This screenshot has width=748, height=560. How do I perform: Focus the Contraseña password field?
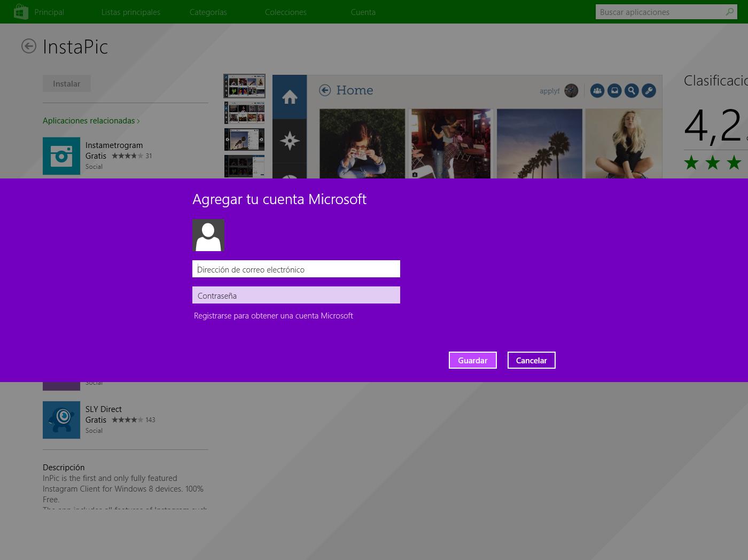[296, 295]
